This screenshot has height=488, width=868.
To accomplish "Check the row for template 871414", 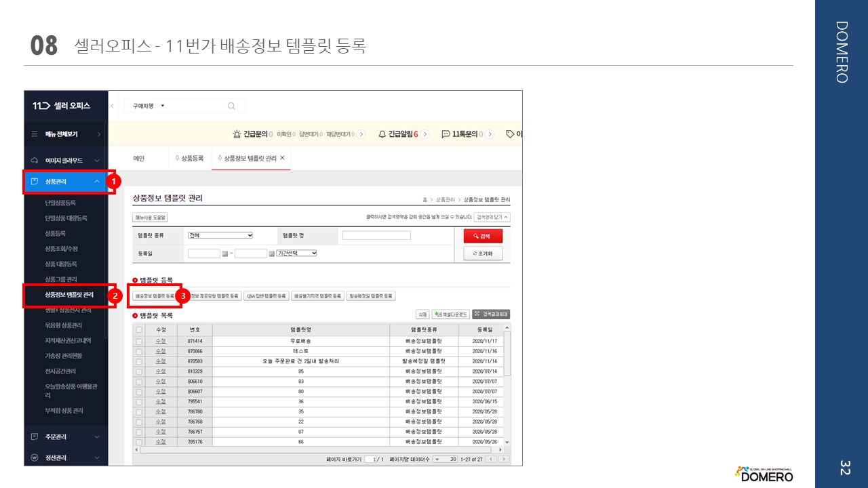I will pyautogui.click(x=139, y=341).
